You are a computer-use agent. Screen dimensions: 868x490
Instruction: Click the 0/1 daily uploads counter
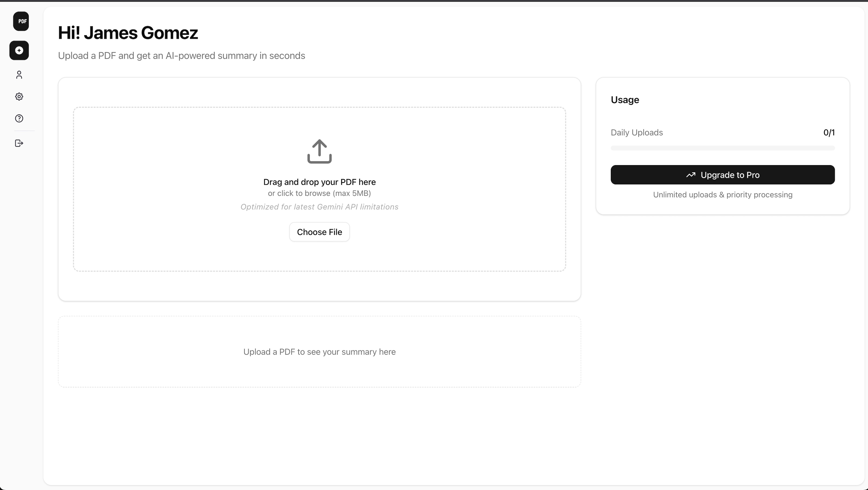[x=829, y=133]
